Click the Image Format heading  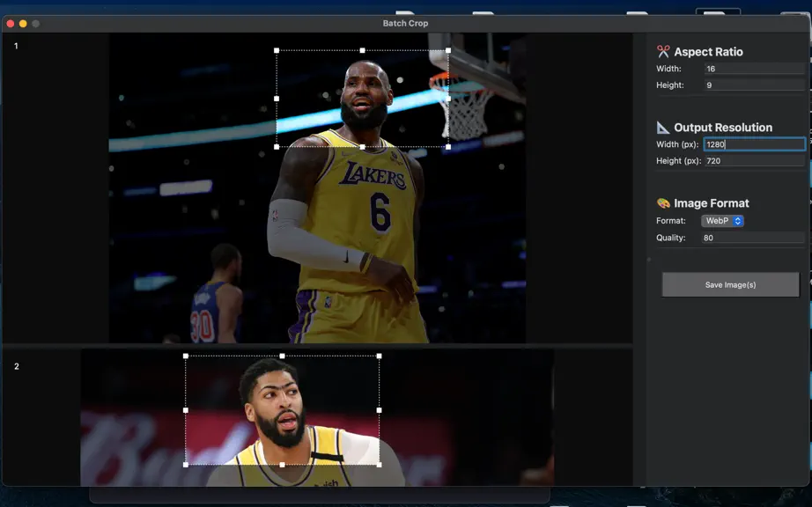pyautogui.click(x=712, y=203)
